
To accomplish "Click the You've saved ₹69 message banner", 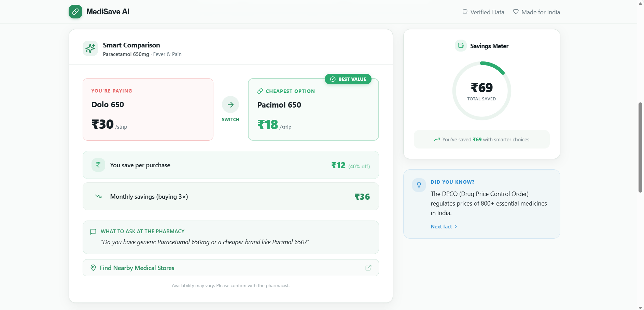I will tap(481, 139).
